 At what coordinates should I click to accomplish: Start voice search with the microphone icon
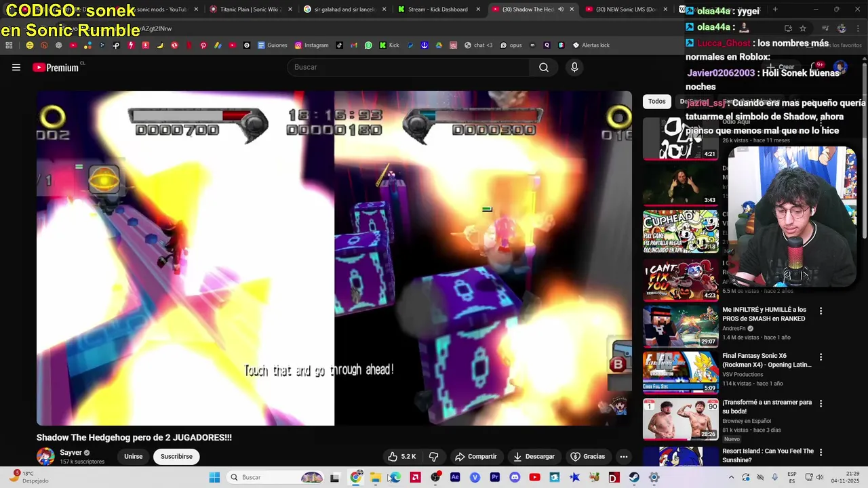point(574,67)
